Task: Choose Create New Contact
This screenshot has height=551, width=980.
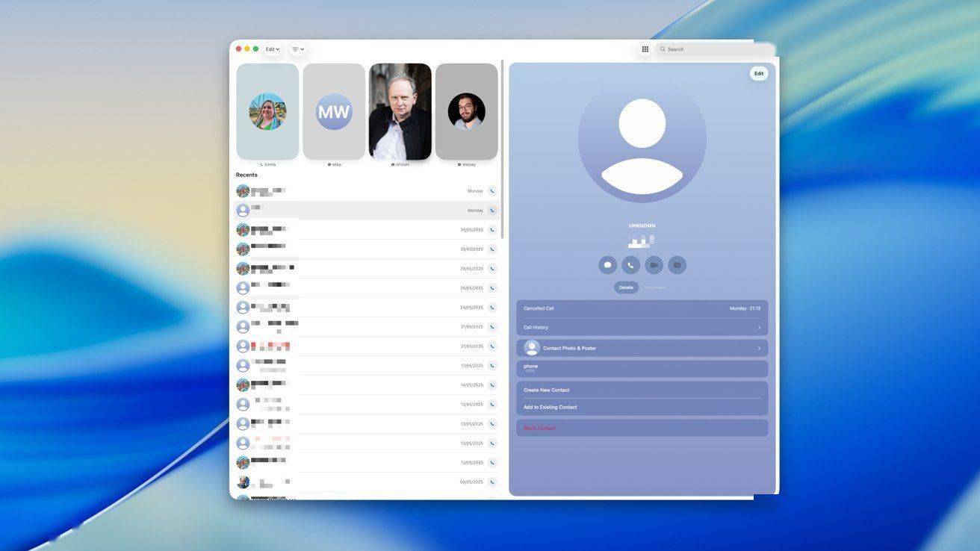Action: pos(642,390)
